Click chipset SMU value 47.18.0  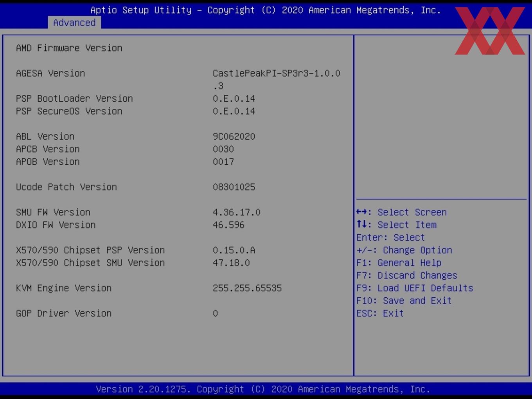pyautogui.click(x=231, y=263)
